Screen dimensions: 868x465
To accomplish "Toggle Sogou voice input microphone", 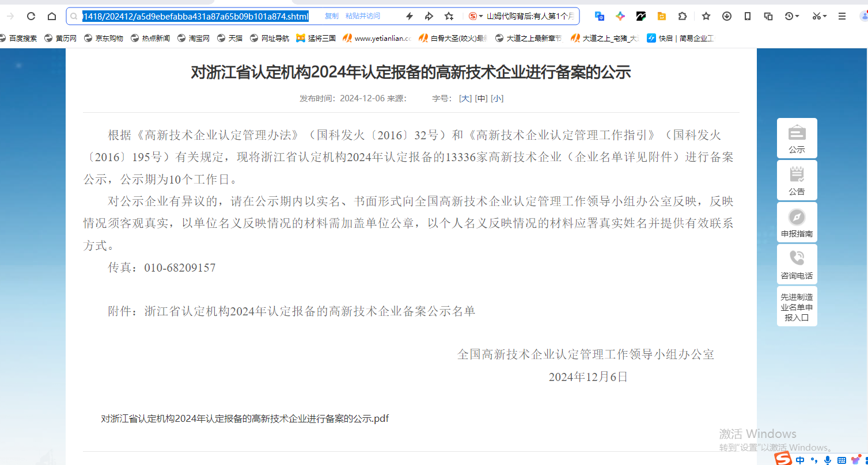I will [828, 460].
